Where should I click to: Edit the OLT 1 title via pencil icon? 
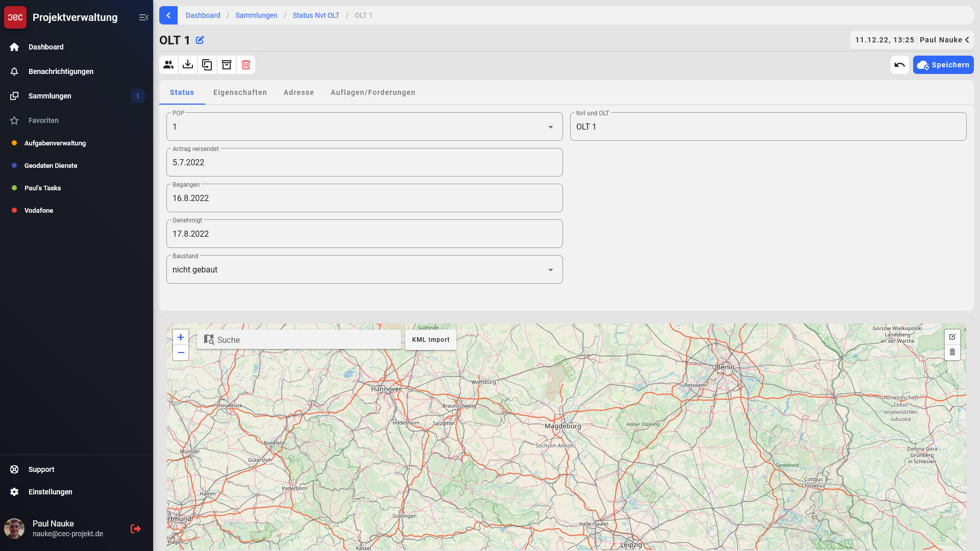[x=200, y=40]
